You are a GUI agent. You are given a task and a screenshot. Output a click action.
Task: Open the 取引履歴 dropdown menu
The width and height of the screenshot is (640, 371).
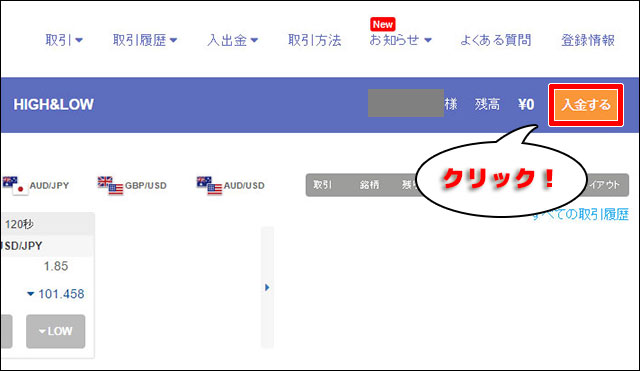(x=145, y=40)
